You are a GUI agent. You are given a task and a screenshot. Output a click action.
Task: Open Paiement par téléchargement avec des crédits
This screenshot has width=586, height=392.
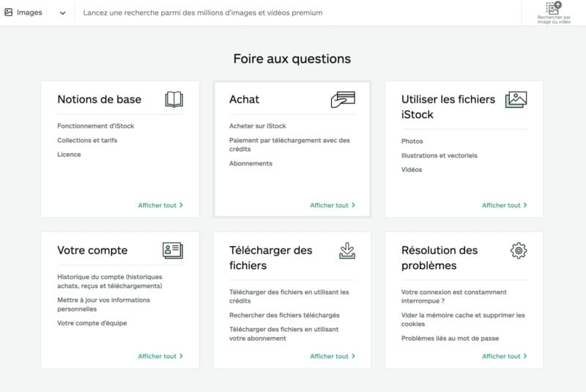[289, 144]
